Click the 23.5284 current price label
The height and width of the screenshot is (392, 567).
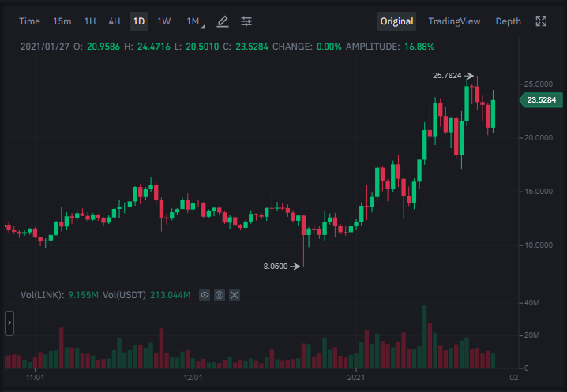pos(541,99)
